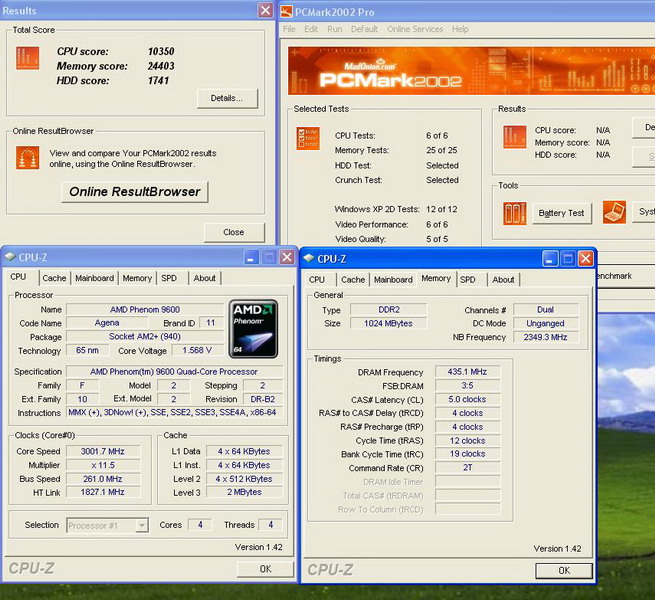Image resolution: width=655 pixels, height=600 pixels.
Task: Switch to Memory tab in left CPU-Z
Action: click(137, 278)
